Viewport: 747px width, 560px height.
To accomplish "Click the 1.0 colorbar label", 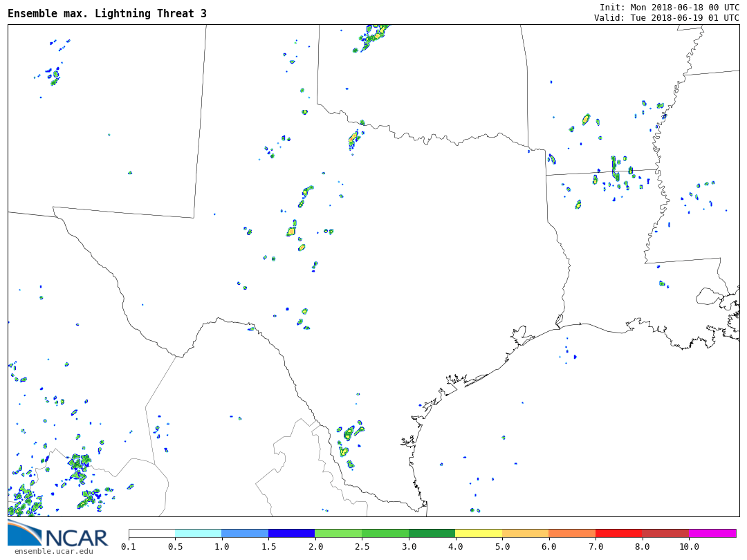I will pos(222,546).
